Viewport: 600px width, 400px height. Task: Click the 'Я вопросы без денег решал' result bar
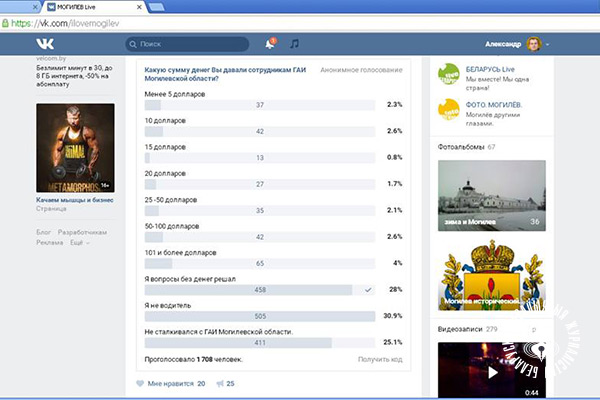[248, 289]
